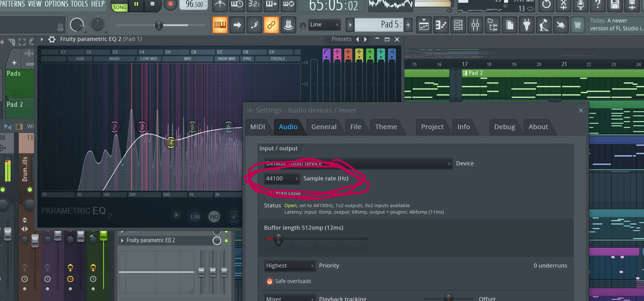Click the Presets label in EQ window
644x301 pixels.
[x=341, y=39]
